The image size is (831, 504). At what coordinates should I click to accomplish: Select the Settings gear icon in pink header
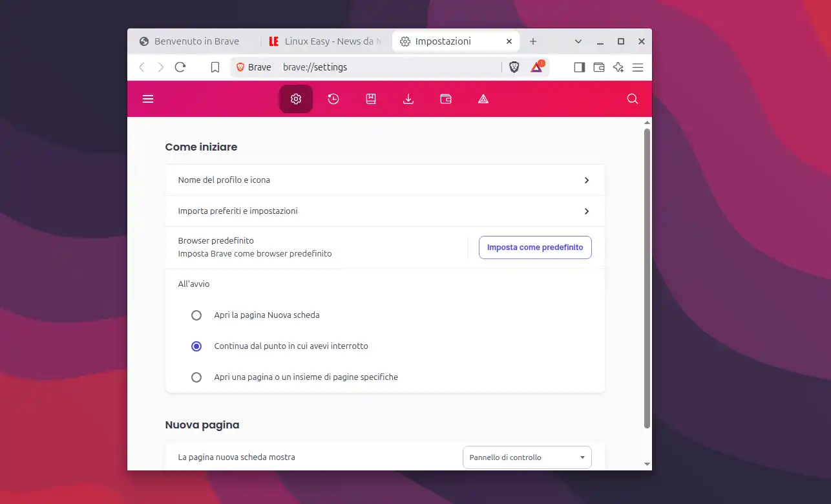(x=296, y=99)
